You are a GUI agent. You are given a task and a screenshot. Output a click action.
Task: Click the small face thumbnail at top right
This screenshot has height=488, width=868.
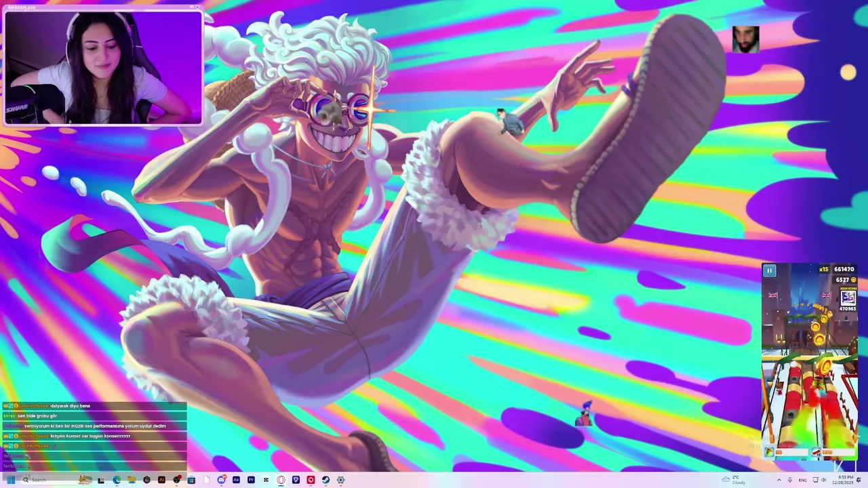745,39
